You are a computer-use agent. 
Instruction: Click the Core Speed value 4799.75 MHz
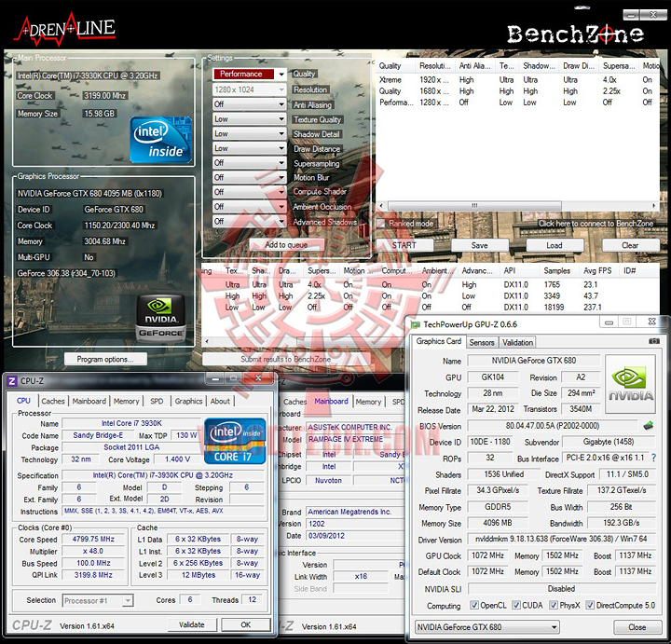tap(93, 540)
